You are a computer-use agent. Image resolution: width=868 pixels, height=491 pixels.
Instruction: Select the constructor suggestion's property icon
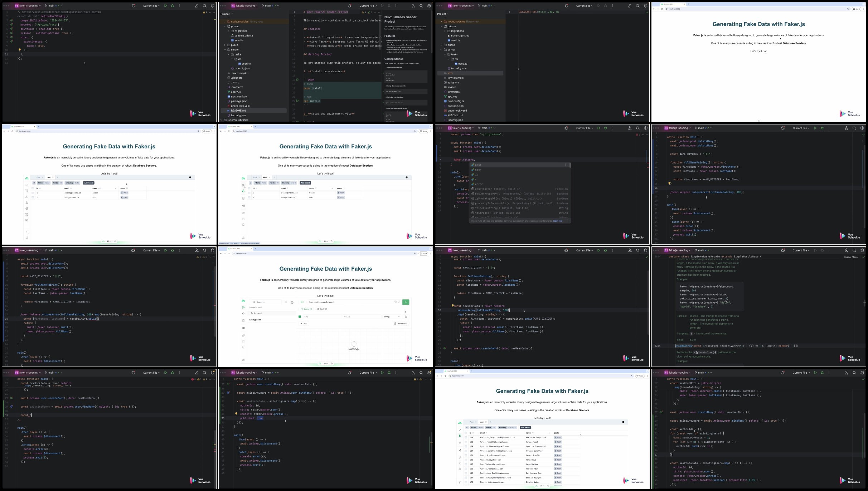472,189
